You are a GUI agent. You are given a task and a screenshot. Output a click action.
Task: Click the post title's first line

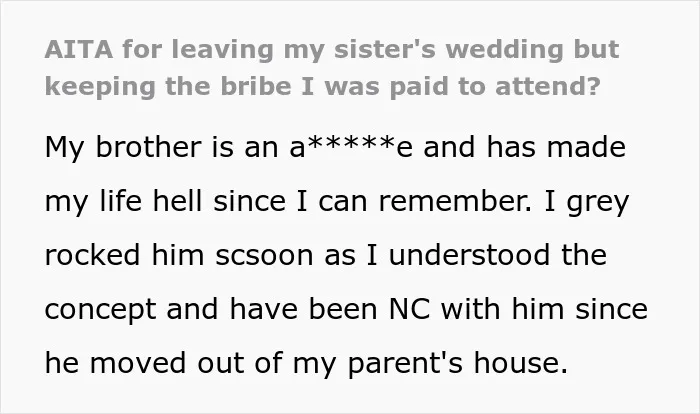click(332, 50)
